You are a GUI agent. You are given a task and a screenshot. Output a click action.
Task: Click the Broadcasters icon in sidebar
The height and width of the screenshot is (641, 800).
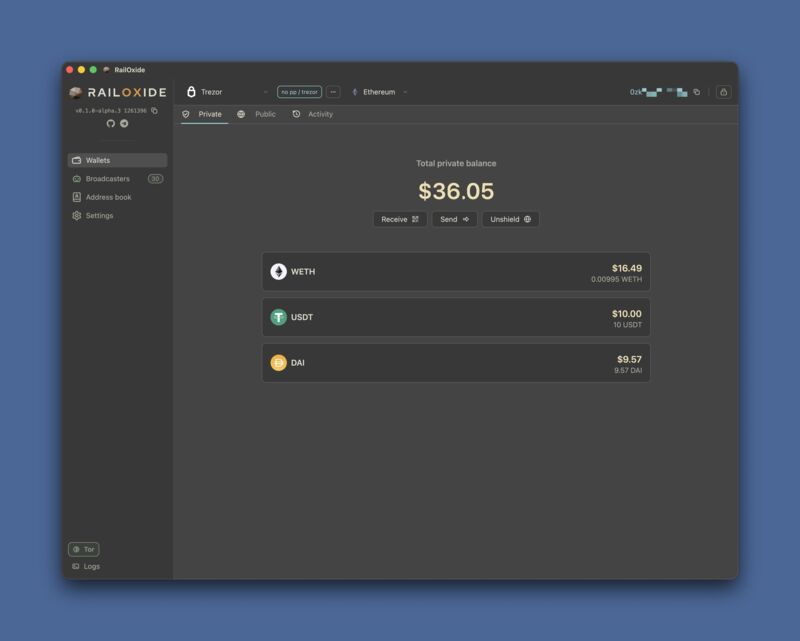pos(77,179)
